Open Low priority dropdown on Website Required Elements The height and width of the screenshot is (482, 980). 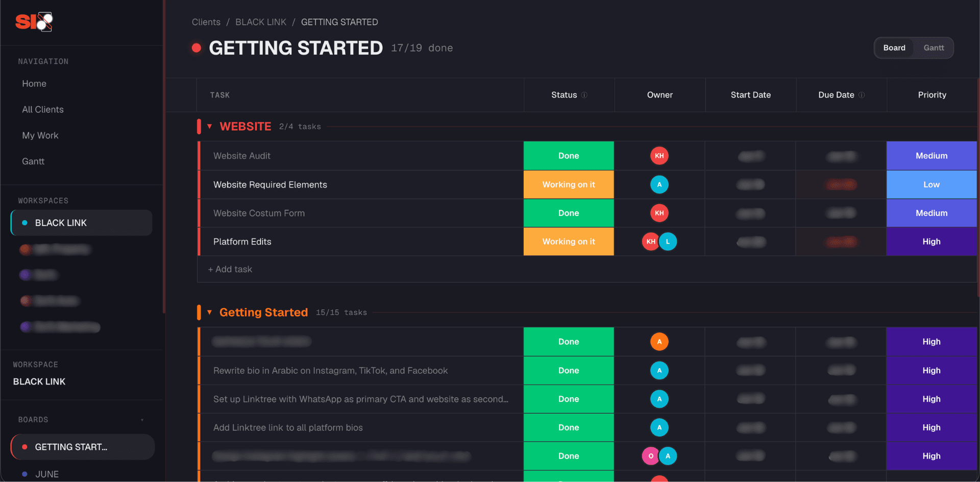click(932, 184)
